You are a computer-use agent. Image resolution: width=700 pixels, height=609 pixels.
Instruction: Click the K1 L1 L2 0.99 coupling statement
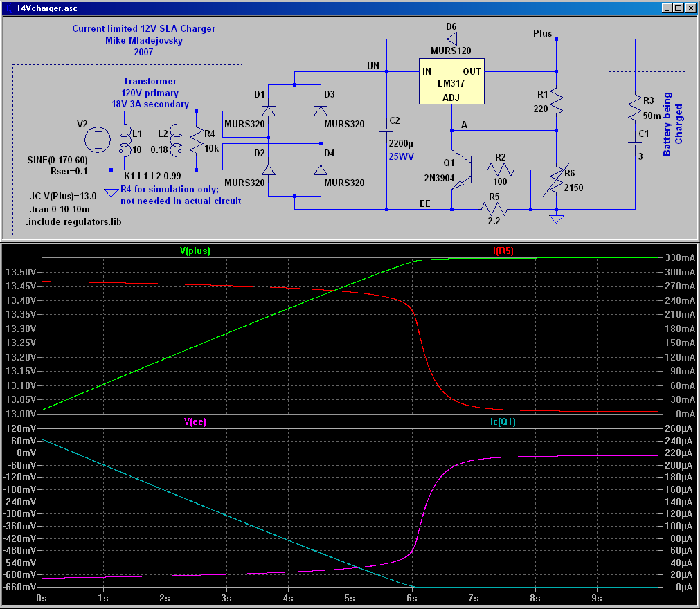[x=152, y=176]
